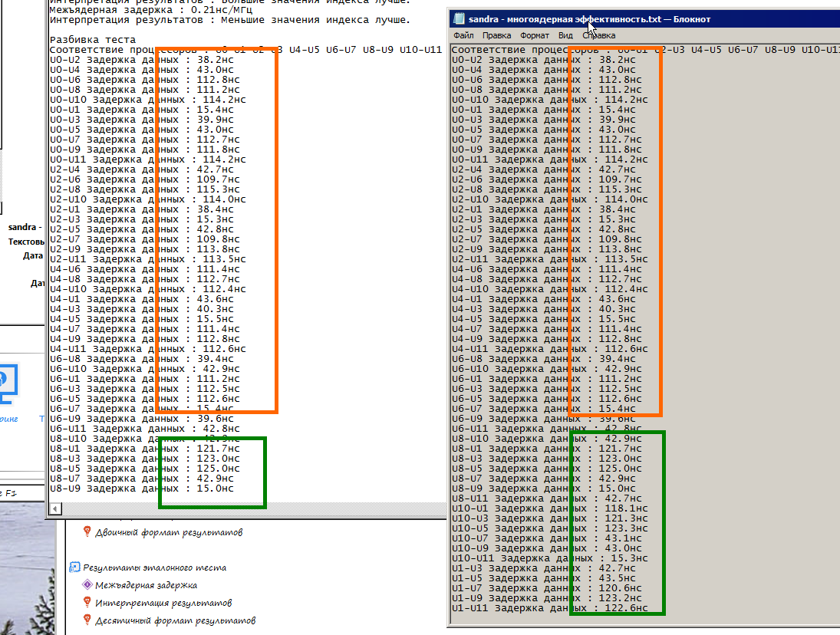840x635 pixels.
Task: Click the 'U10-U5 Задержка данных : 123.3нс' line
Action: [549, 528]
